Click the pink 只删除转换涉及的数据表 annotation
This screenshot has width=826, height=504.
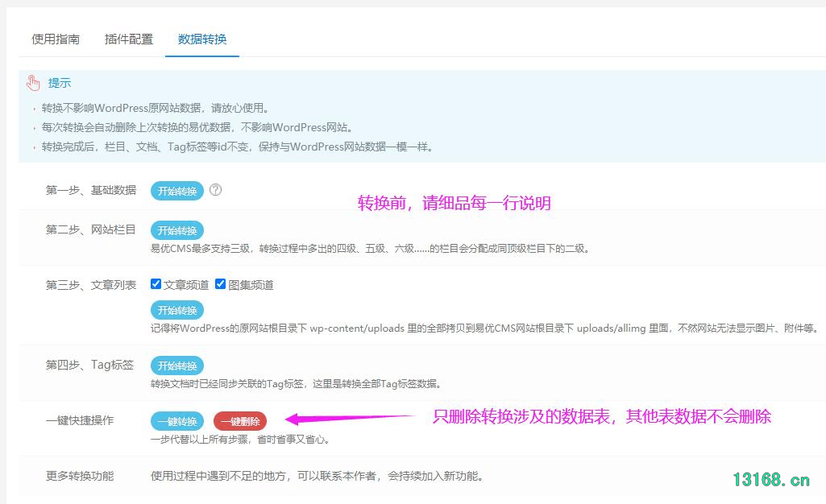(602, 416)
